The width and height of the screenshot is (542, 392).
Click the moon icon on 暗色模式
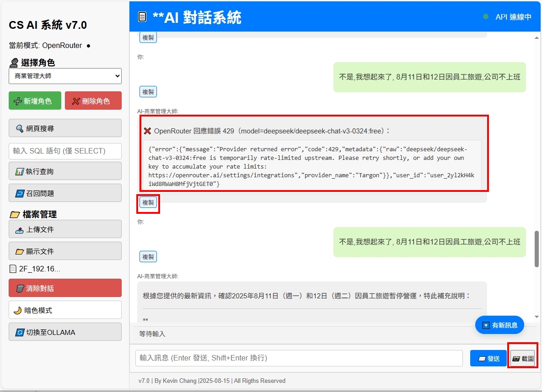17,311
